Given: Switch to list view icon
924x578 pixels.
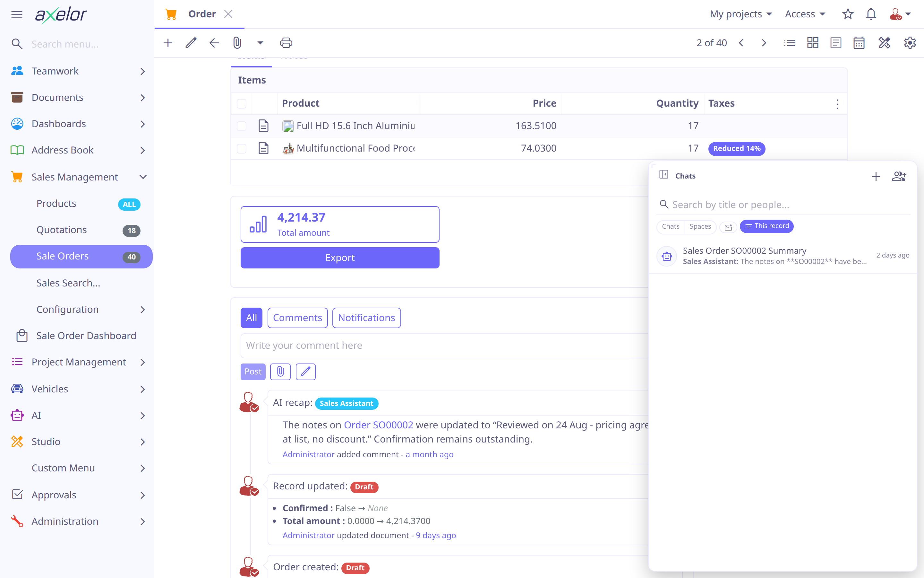Looking at the screenshot, I should pyautogui.click(x=790, y=43).
